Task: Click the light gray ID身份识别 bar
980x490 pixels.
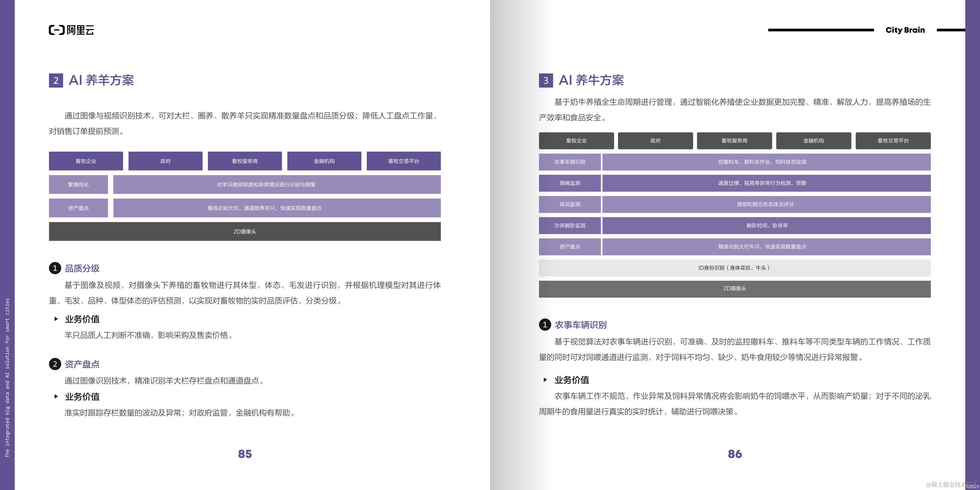Action: coord(735,268)
